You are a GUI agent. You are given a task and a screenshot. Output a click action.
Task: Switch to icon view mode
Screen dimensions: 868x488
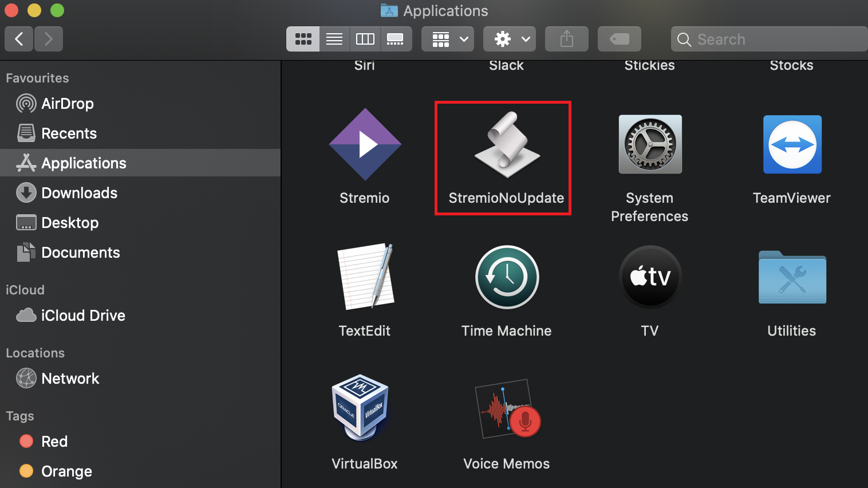coord(303,39)
